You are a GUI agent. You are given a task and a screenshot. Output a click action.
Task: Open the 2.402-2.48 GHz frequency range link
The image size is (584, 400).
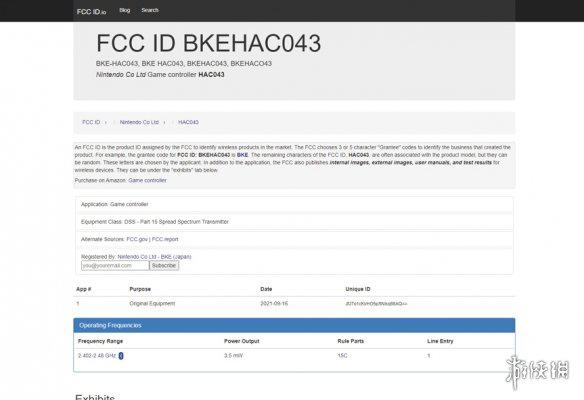tap(97, 356)
